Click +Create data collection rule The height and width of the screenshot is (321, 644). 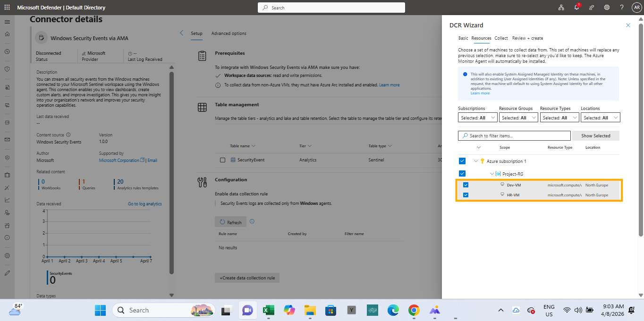click(247, 278)
